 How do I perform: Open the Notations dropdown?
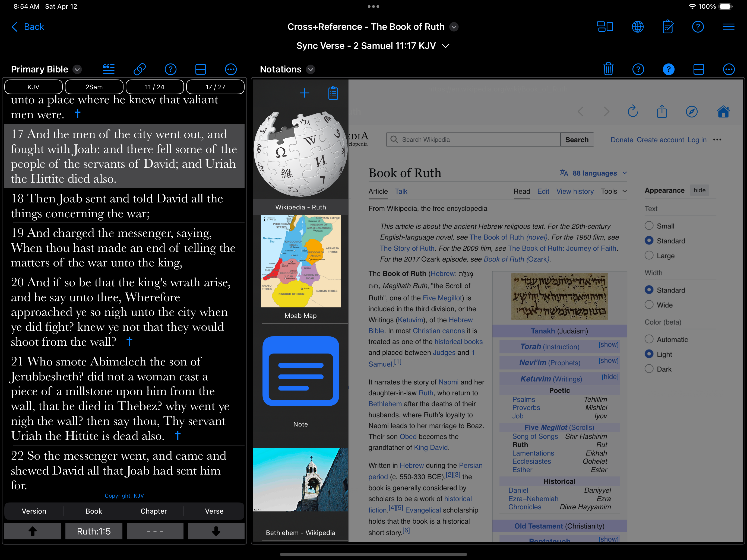pyautogui.click(x=311, y=69)
